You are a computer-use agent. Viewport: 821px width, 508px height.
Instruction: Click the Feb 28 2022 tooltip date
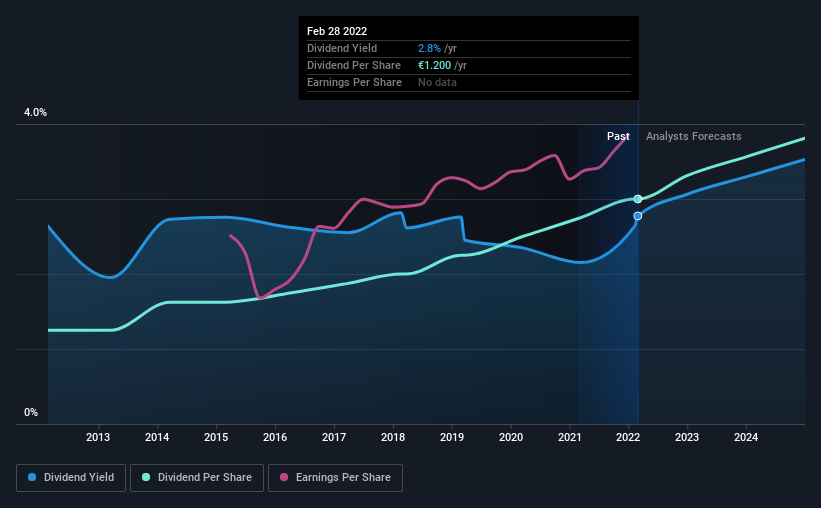tap(337, 31)
